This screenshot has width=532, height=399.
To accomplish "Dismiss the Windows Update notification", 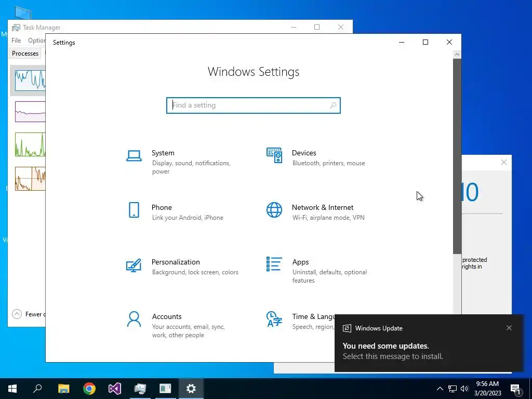I will click(509, 328).
